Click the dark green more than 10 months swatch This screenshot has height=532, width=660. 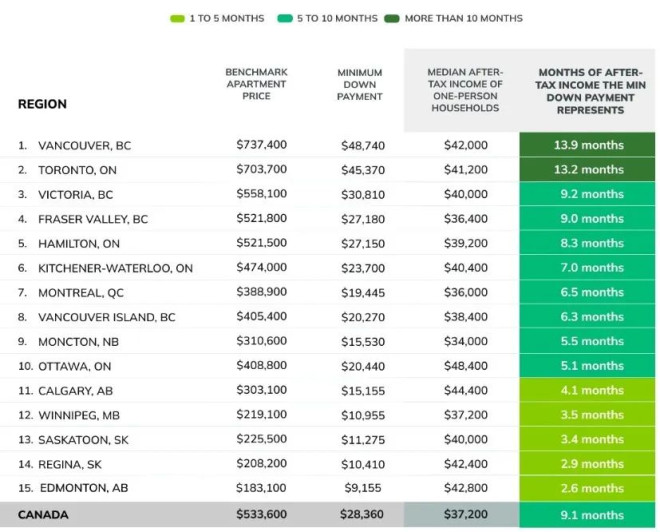[392, 19]
